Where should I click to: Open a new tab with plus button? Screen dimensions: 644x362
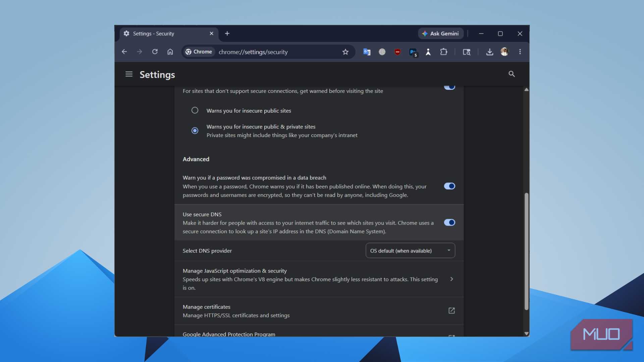227,34
